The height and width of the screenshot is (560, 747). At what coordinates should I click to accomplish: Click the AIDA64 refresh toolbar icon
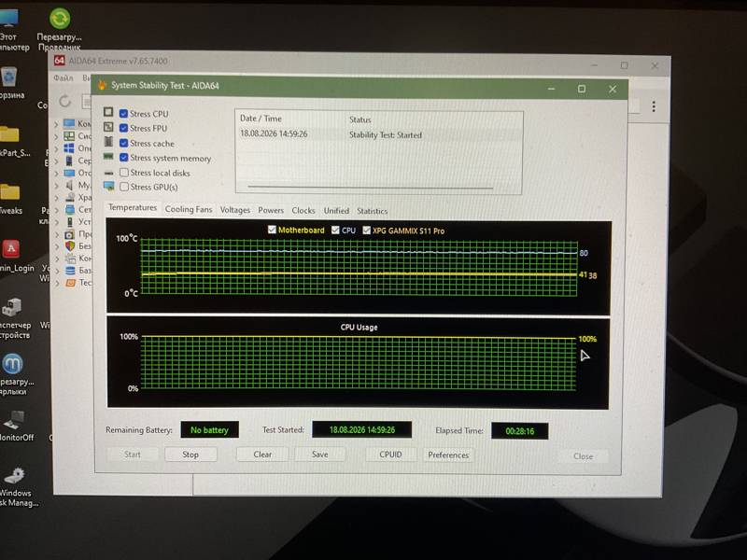65,101
